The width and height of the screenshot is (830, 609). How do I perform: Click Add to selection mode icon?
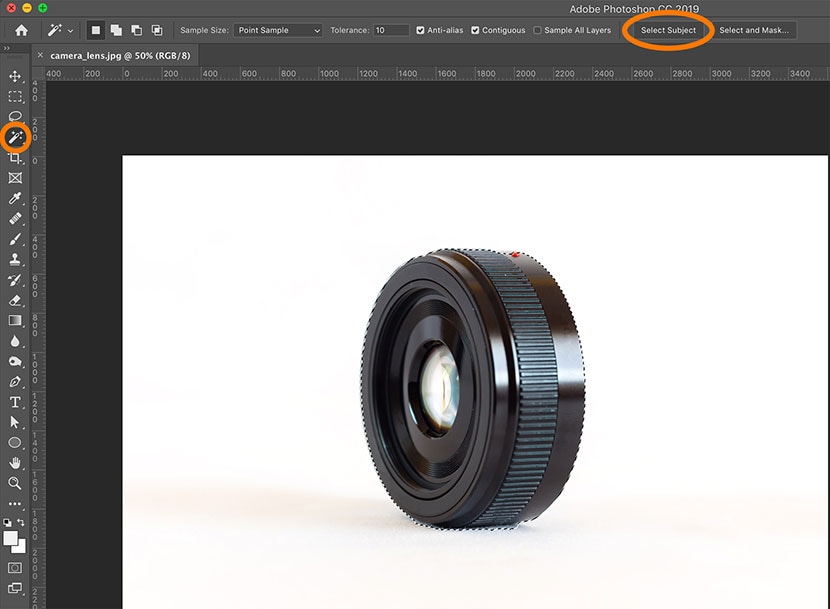pyautogui.click(x=116, y=30)
